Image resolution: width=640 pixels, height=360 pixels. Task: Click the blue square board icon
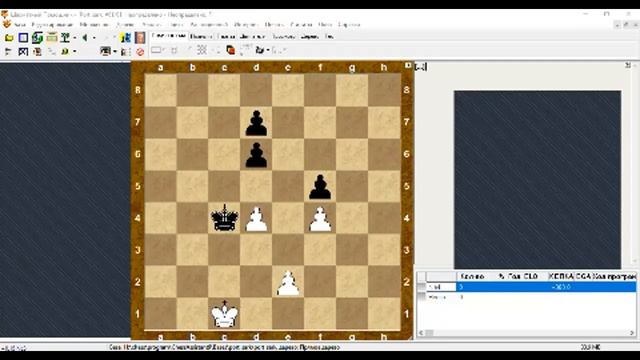[x=23, y=38]
